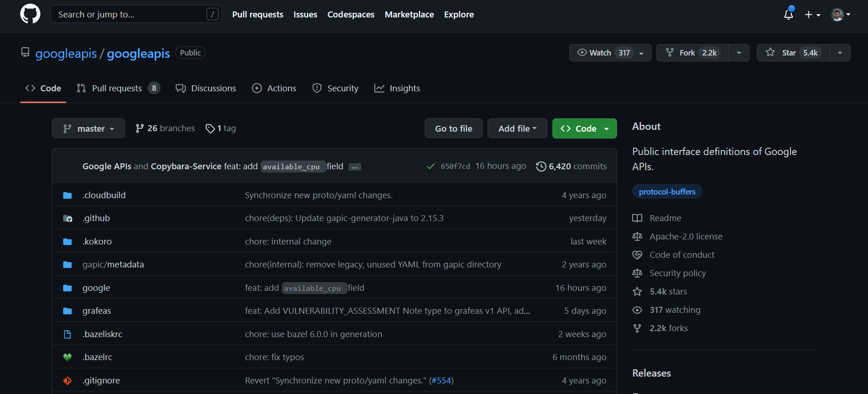Open Pull requests in top navigation
The image size is (868, 394).
point(257,15)
